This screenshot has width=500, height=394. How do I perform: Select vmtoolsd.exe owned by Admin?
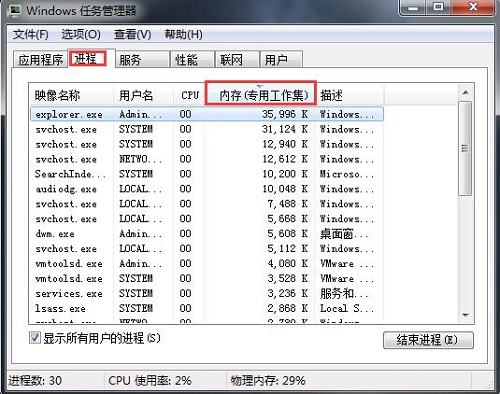(207, 263)
